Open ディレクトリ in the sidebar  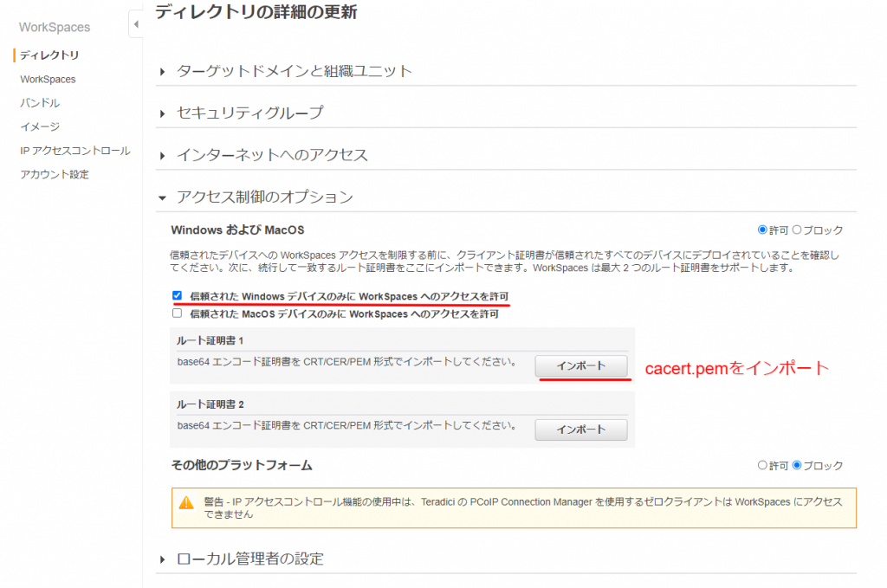pyautogui.click(x=49, y=55)
